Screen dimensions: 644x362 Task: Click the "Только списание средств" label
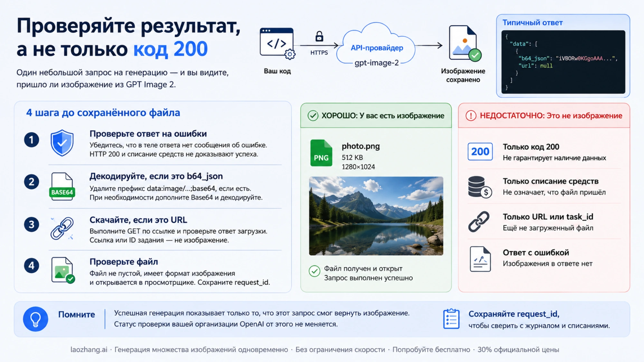[551, 181]
